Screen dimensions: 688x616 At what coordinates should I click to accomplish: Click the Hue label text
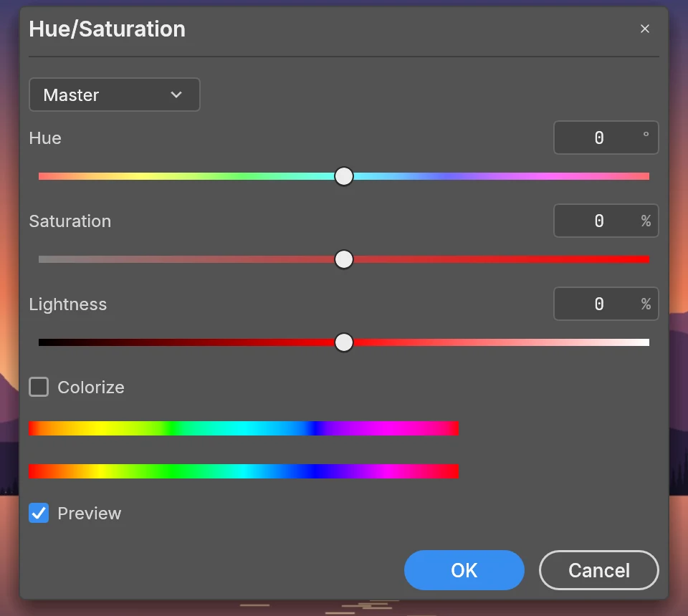[x=45, y=138]
